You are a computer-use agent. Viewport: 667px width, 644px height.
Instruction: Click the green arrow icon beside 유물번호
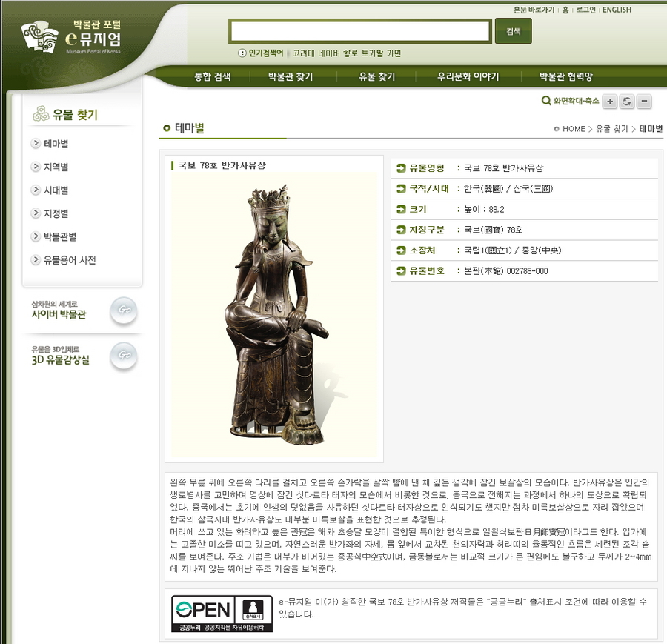[x=401, y=271]
